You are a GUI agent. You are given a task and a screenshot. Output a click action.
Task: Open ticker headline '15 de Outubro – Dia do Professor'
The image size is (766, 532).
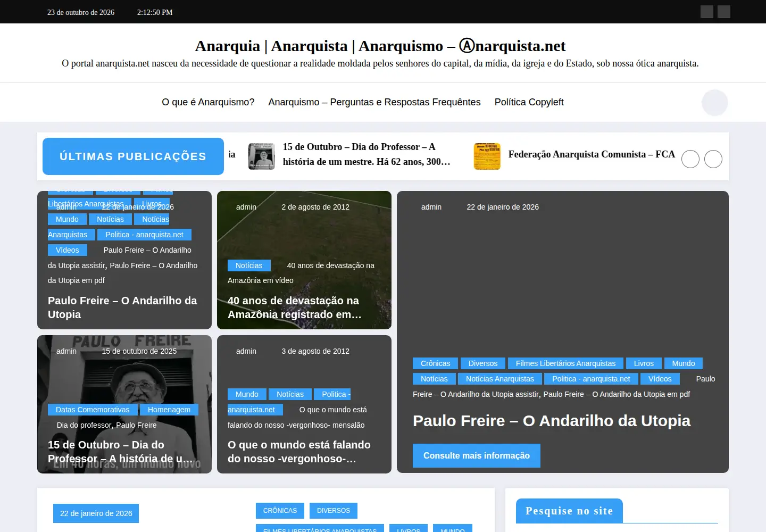tap(367, 154)
